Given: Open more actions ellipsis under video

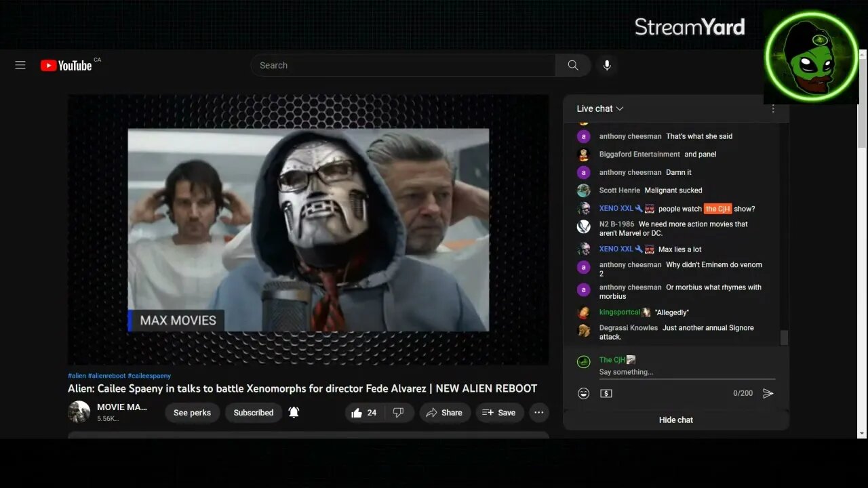Looking at the screenshot, I should pyautogui.click(x=538, y=412).
